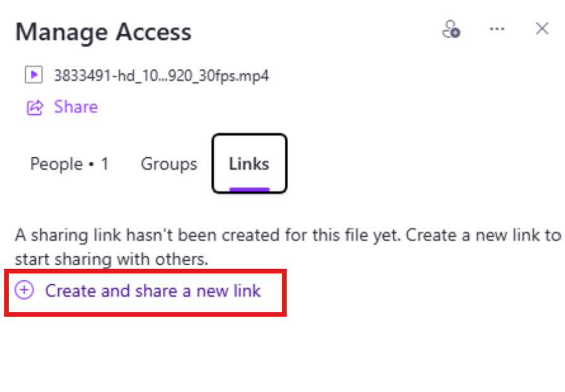Select the Links tab
This screenshot has width=565, height=392.
coord(249,163)
